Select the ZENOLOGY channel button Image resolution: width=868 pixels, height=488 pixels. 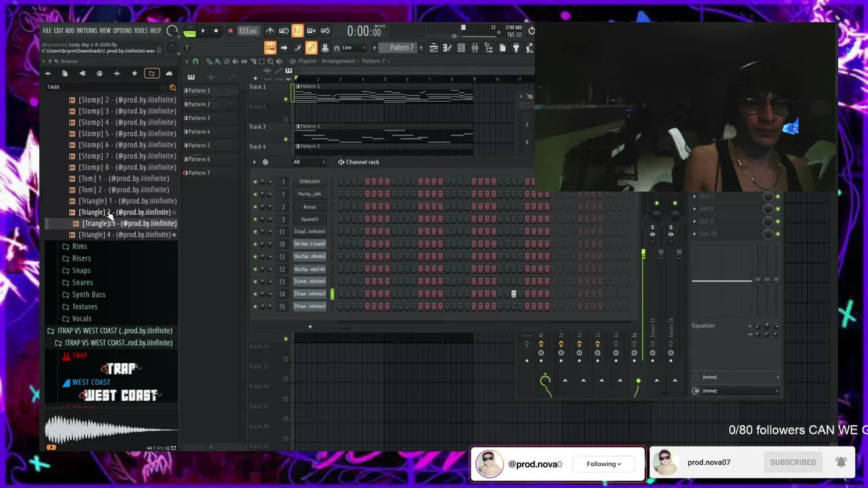(x=309, y=182)
